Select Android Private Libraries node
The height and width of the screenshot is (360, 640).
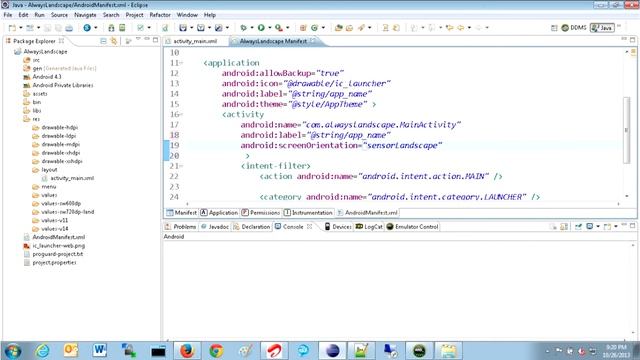tap(58, 85)
